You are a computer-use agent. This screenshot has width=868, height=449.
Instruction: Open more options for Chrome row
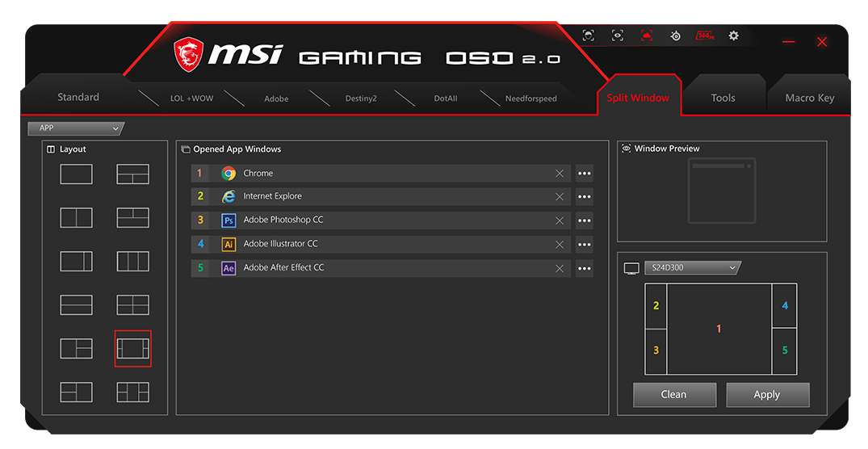(585, 174)
